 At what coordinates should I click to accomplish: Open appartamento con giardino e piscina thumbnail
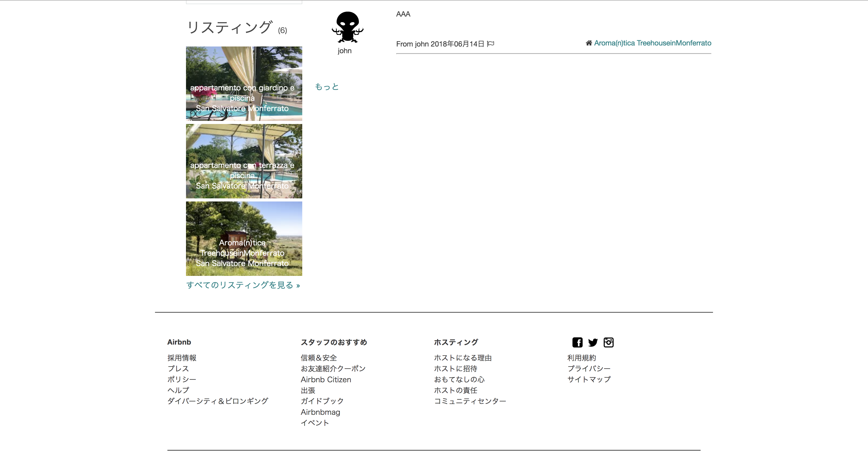pyautogui.click(x=244, y=83)
